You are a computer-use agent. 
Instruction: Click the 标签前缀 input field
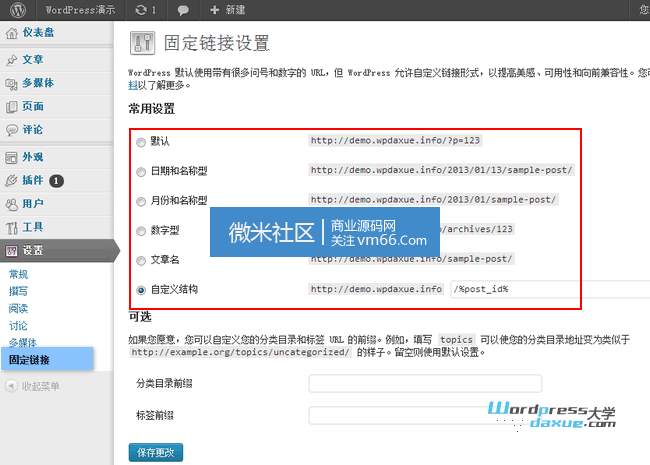pos(425,415)
